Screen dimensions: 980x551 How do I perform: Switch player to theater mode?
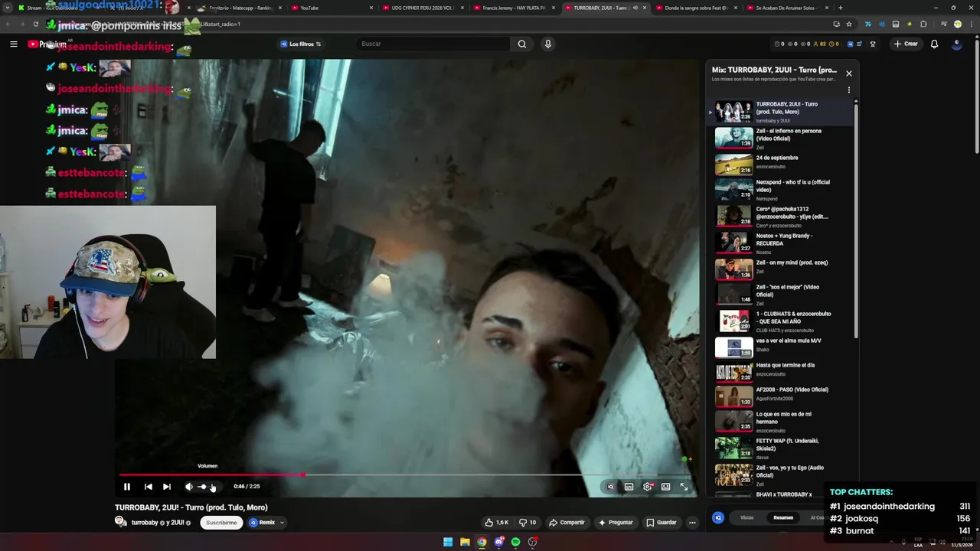pyautogui.click(x=666, y=487)
